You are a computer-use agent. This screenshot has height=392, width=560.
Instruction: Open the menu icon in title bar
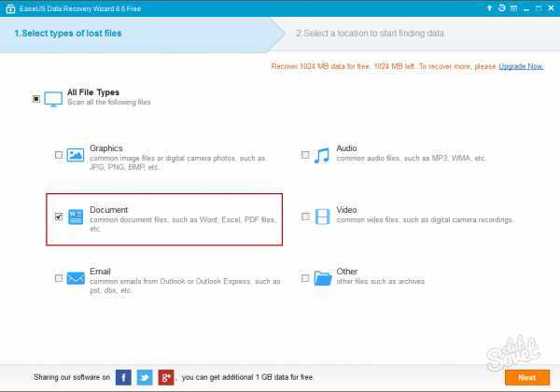(514, 8)
